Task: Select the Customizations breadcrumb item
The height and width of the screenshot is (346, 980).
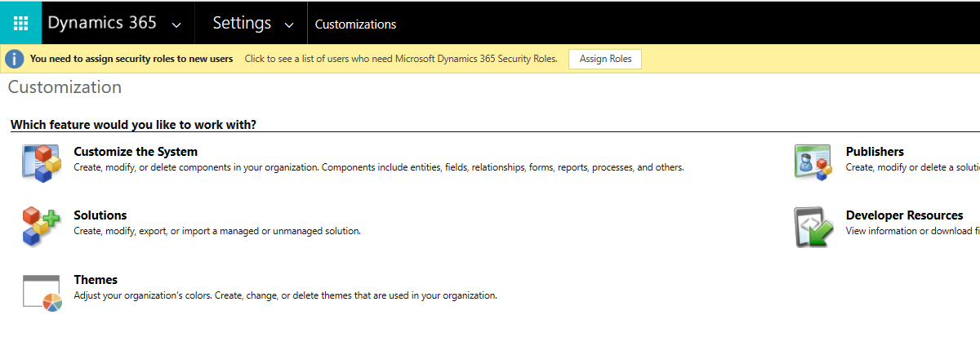Action: pyautogui.click(x=355, y=24)
